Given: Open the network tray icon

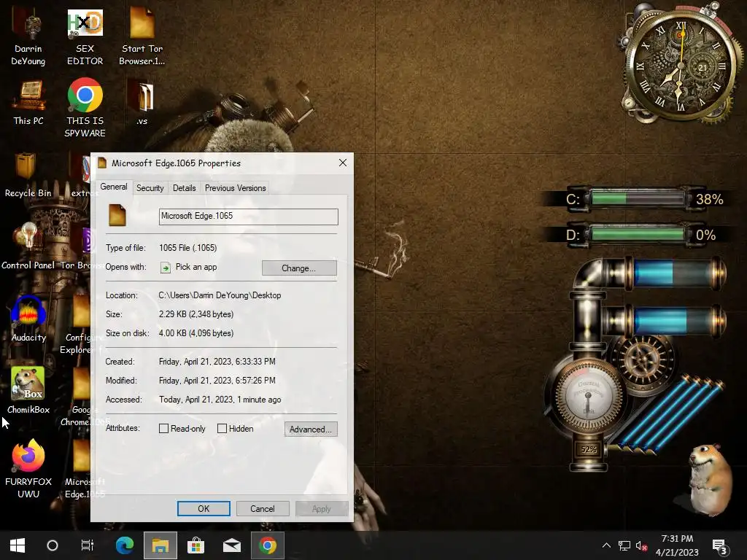Looking at the screenshot, I should click(x=624, y=545).
